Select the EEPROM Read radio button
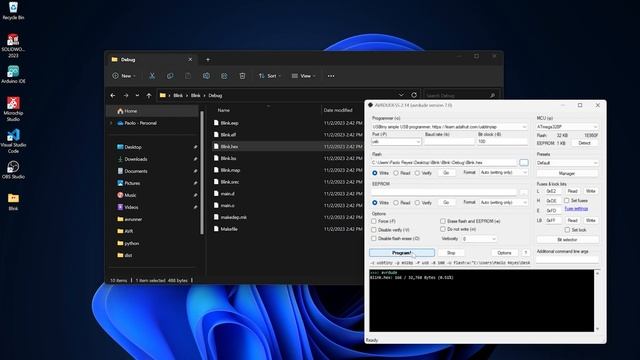The width and height of the screenshot is (640, 360). (396, 202)
